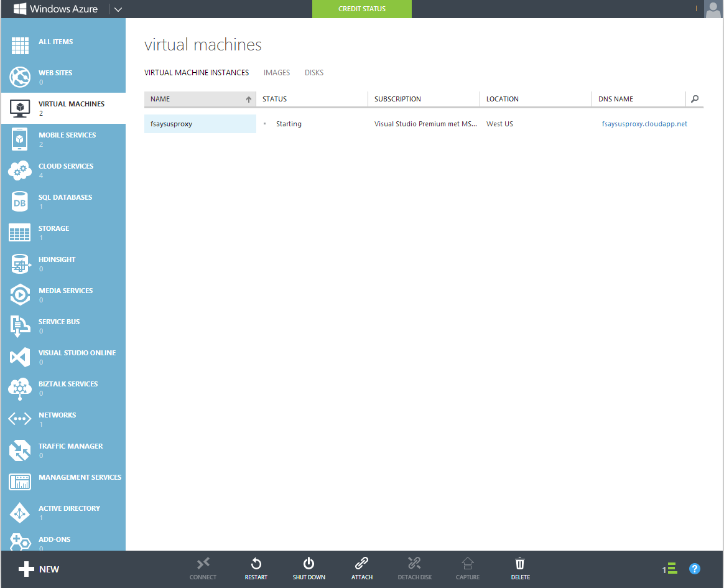
Task: Click the Storage table icon
Action: pos(20,232)
